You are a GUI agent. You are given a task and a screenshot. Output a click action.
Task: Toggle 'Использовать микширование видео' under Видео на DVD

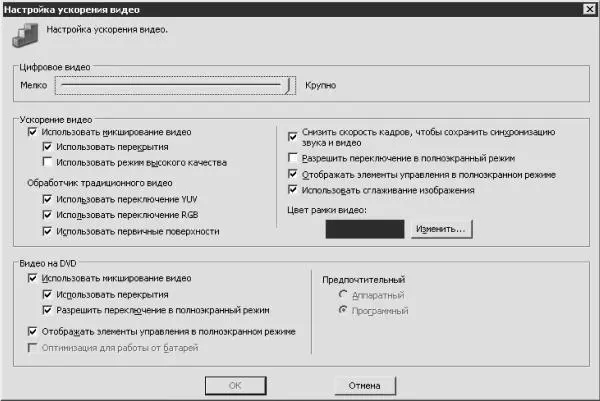pyautogui.click(x=35, y=277)
